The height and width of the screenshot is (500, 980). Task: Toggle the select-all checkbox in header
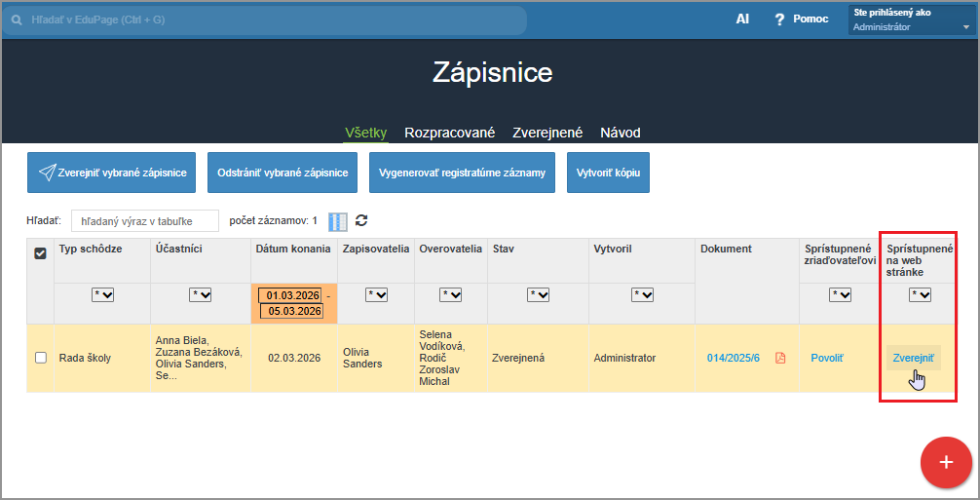tap(40, 253)
